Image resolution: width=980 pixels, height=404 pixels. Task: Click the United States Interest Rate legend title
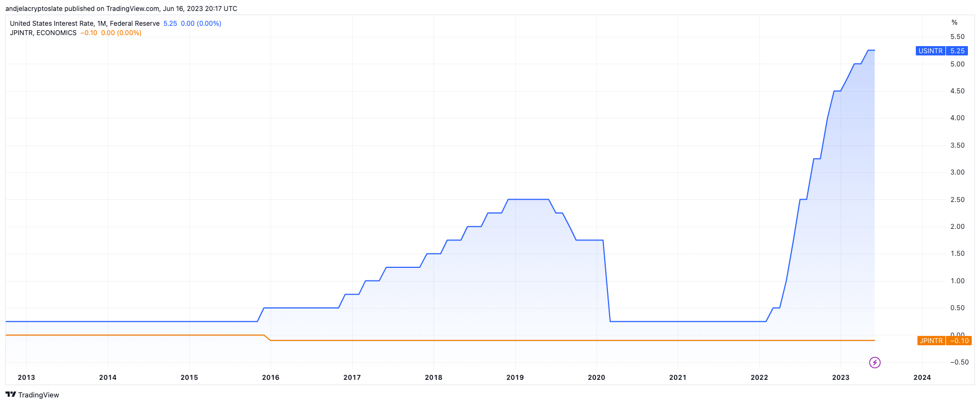pyautogui.click(x=85, y=24)
